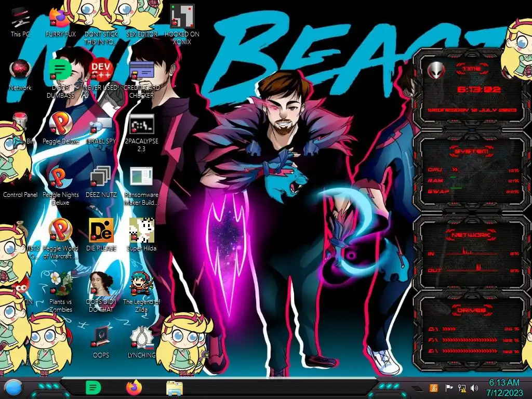Open the DEEZ NUTZ shortcut

[x=101, y=182]
